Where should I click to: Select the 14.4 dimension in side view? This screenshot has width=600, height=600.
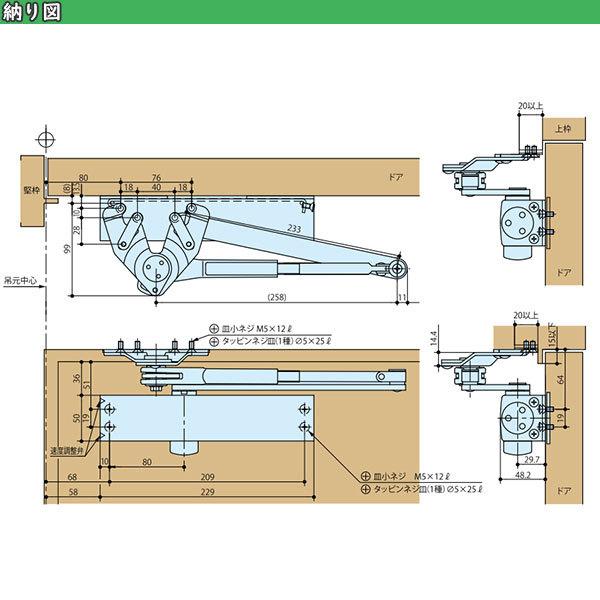433,340
